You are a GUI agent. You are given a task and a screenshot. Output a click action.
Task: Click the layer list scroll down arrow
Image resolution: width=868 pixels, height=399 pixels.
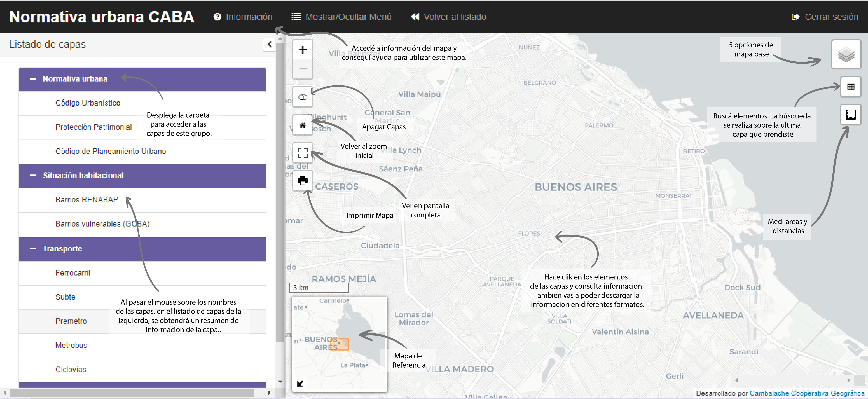tap(280, 382)
